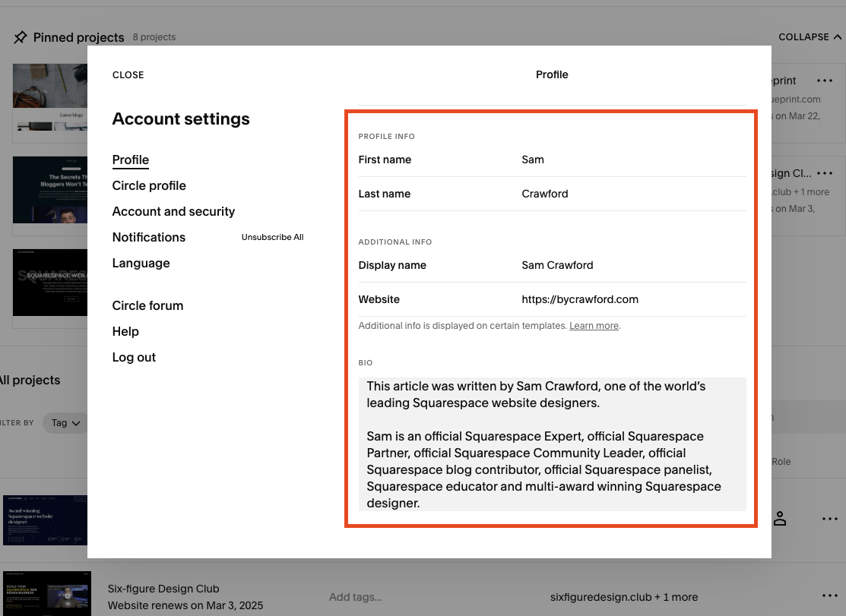This screenshot has height=616, width=846.
Task: Open the Notifications settings
Action: (x=148, y=237)
